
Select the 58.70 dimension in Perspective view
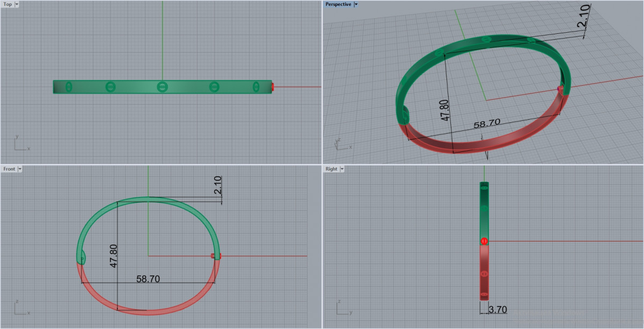[x=487, y=123]
